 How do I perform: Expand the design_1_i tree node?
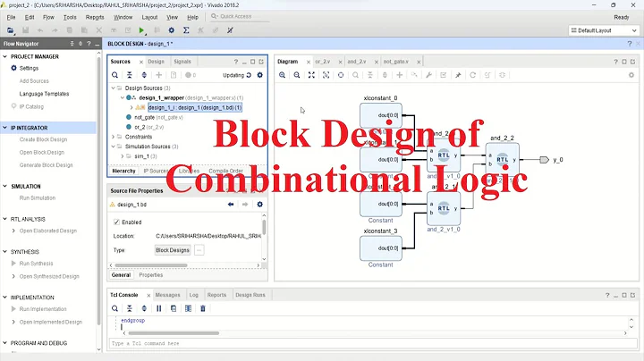131,107
